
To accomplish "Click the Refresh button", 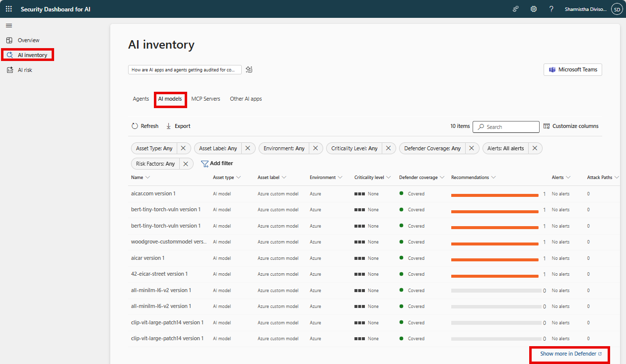I will pyautogui.click(x=145, y=126).
